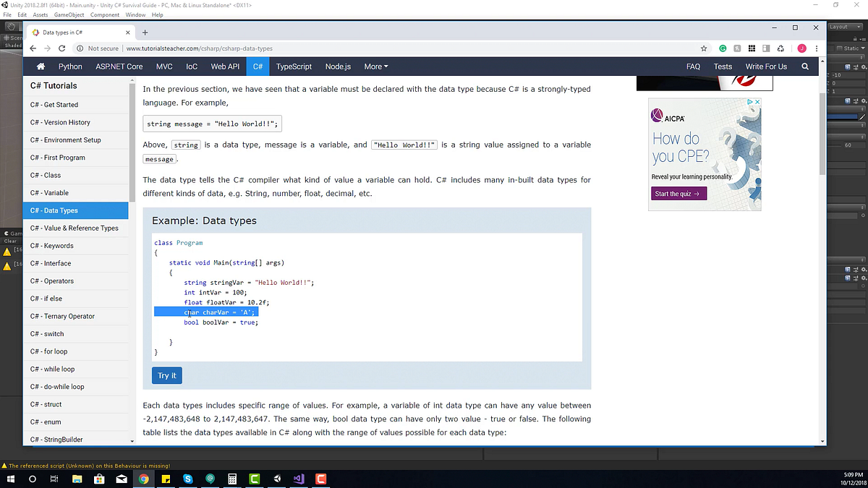The image size is (868, 488).
Task: Click the home icon in the navbar
Action: [41, 66]
